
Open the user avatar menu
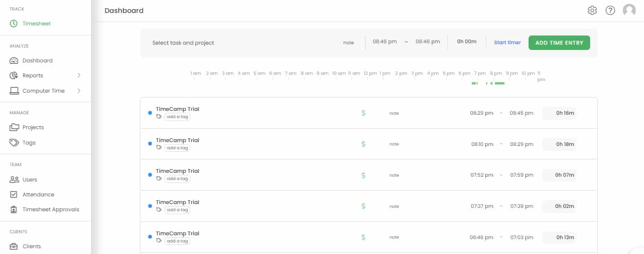[x=629, y=10]
